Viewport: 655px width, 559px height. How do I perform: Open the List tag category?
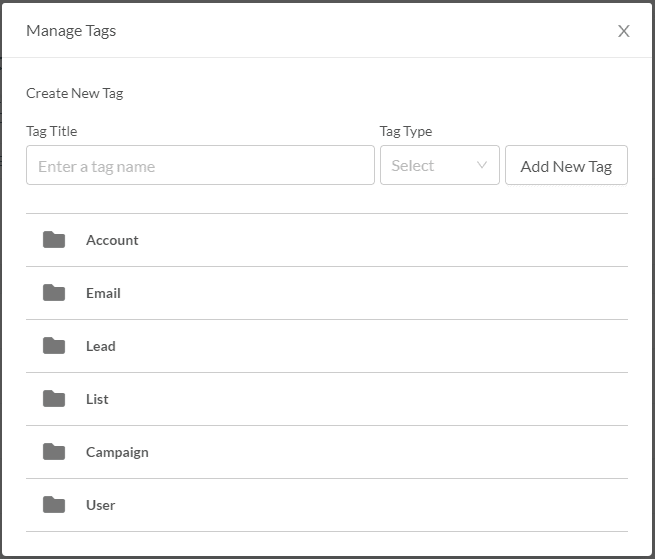pos(97,399)
